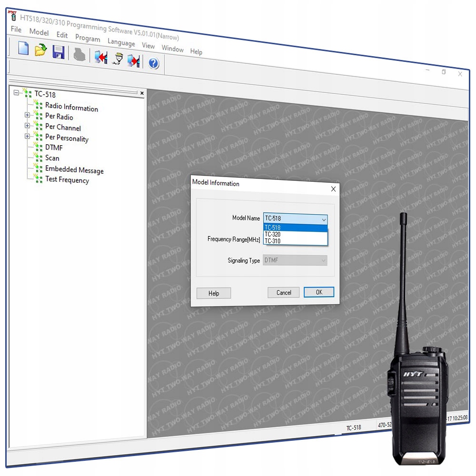The height and width of the screenshot is (476, 476).
Task: Open the Model menu
Action: [39, 32]
